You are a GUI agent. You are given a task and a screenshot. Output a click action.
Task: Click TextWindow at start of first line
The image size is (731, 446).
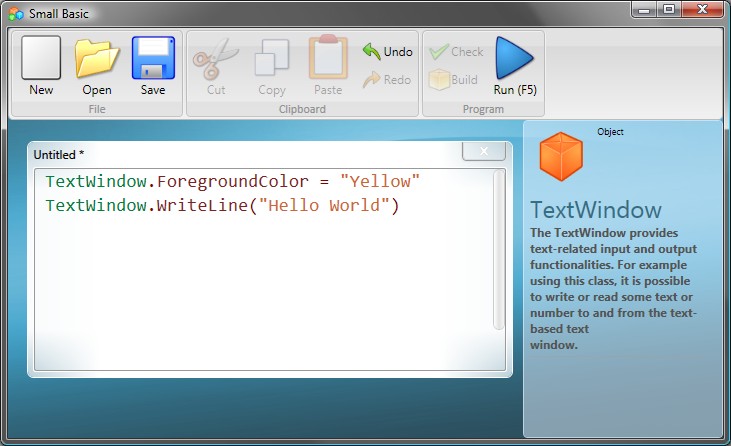(96, 181)
